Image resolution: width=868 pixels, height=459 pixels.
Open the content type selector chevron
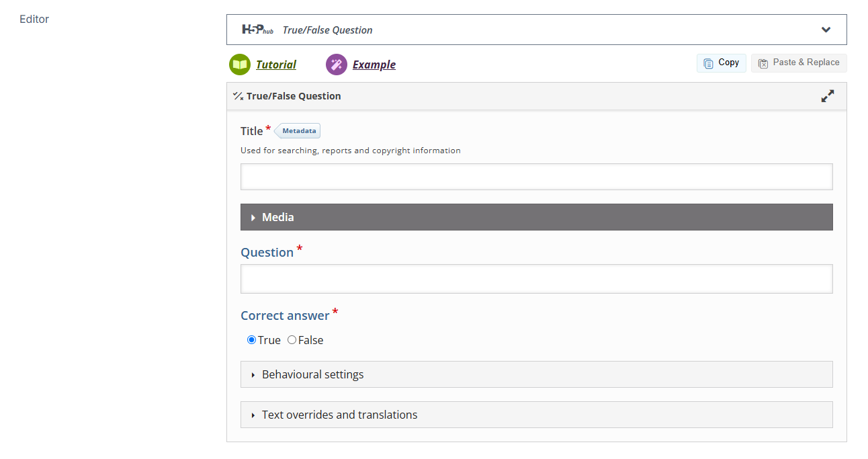826,30
